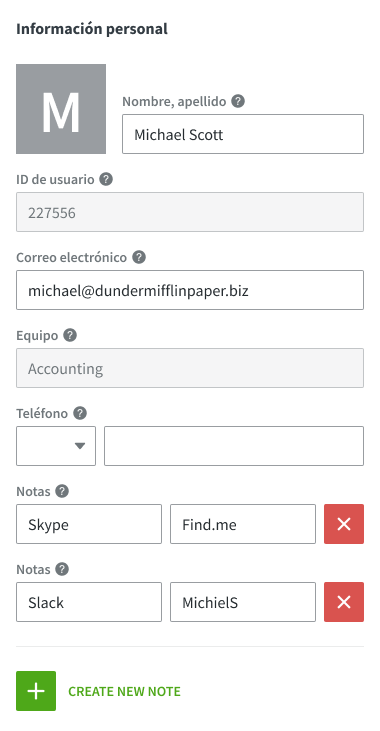Image resolution: width=380 pixels, height=731 pixels.
Task: Click the email field with michael@dundermifflinpaper.biz
Action: (x=190, y=290)
